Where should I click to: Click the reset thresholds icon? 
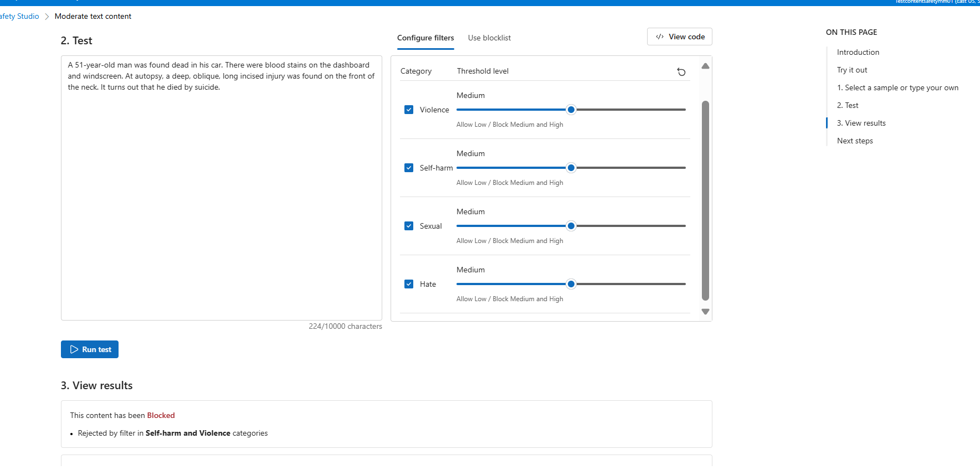coord(681,72)
